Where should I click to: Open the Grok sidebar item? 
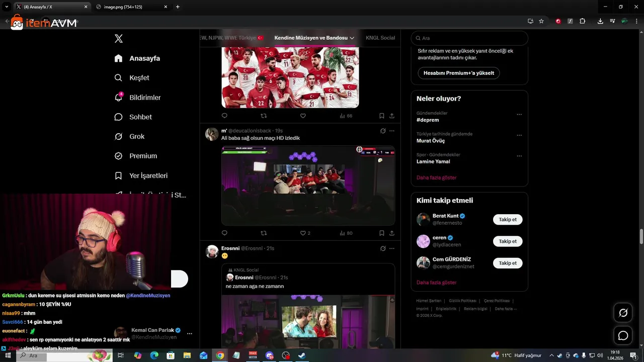coord(130,136)
